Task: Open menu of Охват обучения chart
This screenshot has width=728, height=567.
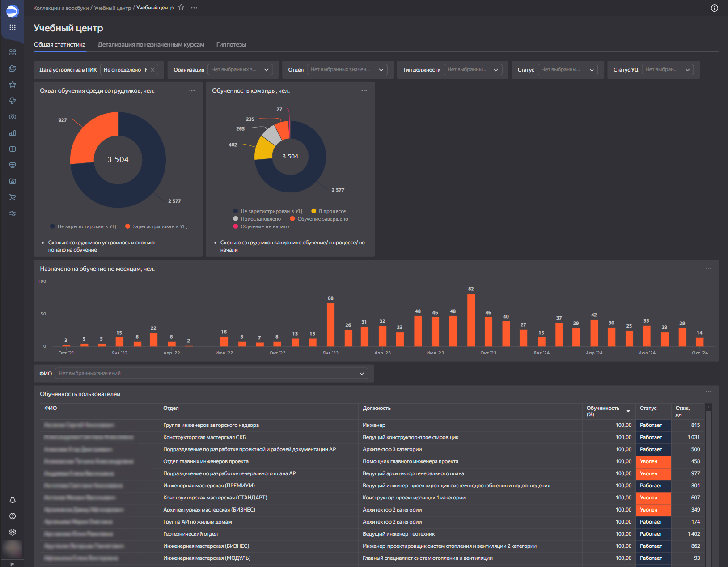Action: click(x=192, y=91)
